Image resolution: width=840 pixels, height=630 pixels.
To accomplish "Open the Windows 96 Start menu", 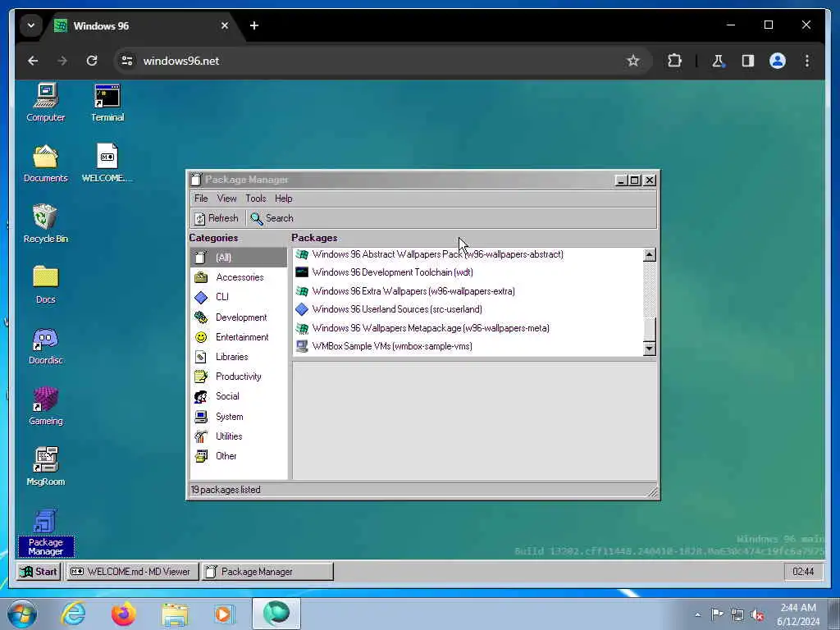I will pos(38,572).
